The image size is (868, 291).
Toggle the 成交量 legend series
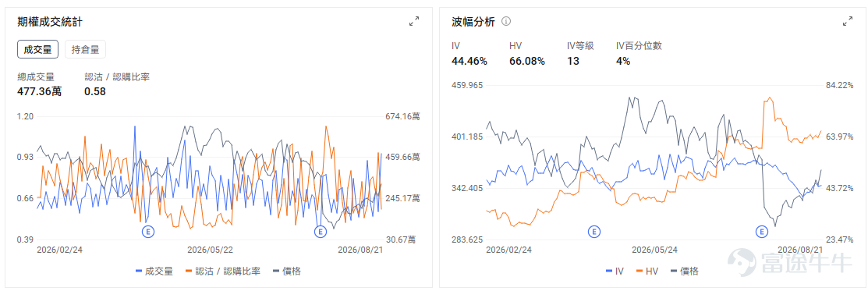pyautogui.click(x=154, y=271)
